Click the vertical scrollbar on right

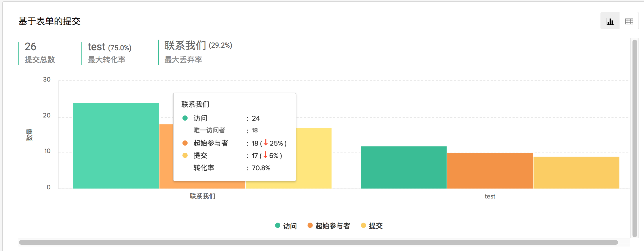coord(635,138)
